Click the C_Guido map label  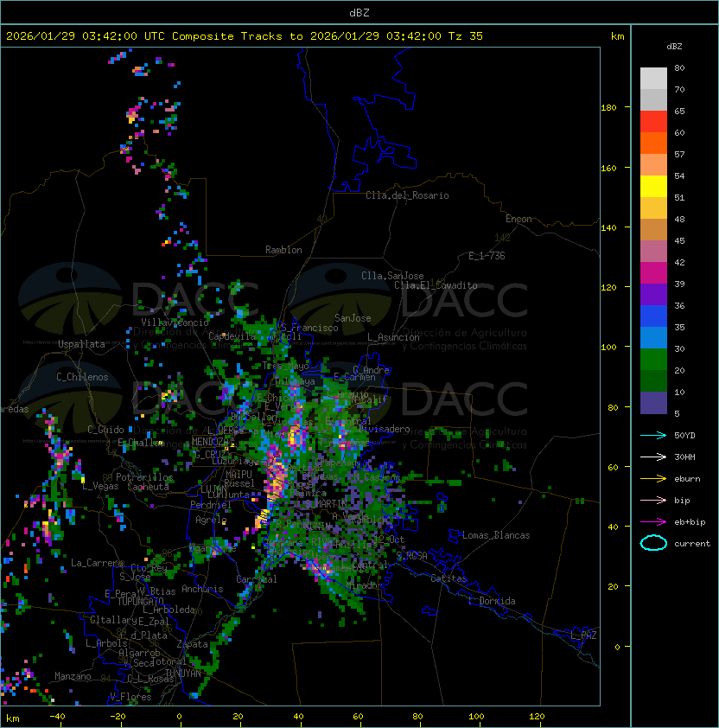pos(105,430)
